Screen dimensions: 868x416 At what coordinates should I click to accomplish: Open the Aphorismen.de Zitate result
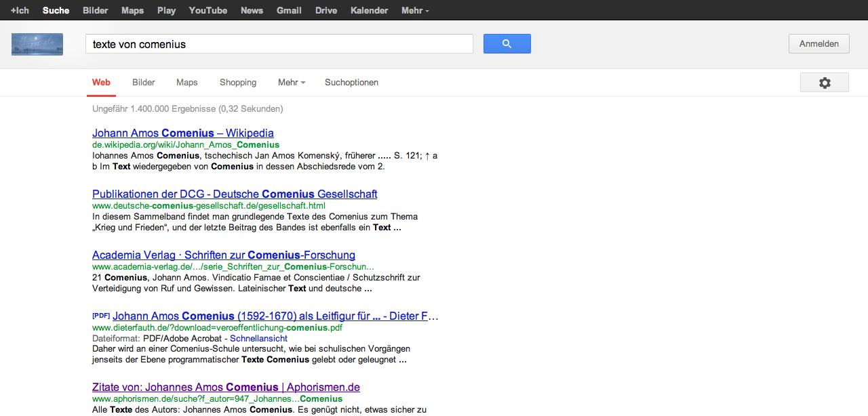pos(226,387)
